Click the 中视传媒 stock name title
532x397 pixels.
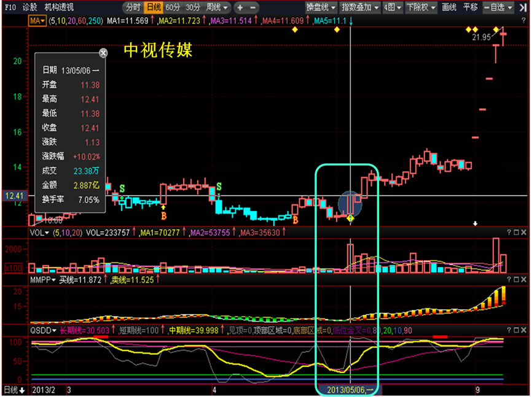click(158, 50)
